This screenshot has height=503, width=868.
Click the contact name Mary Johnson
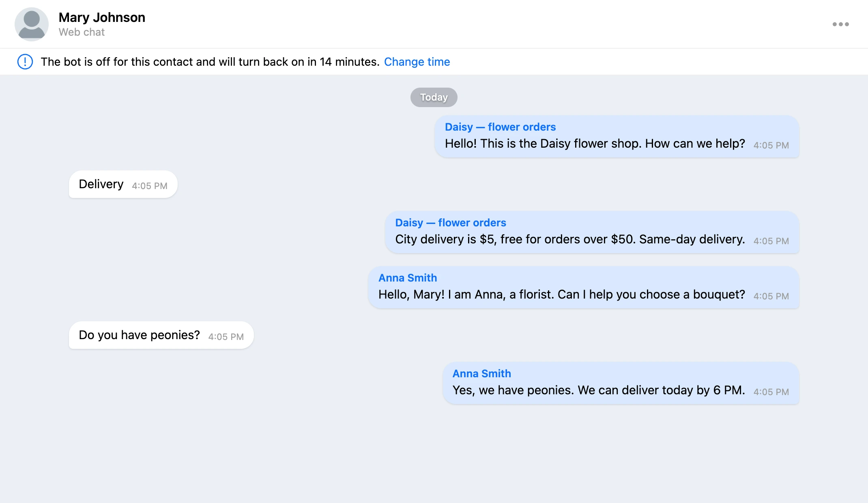coord(102,17)
